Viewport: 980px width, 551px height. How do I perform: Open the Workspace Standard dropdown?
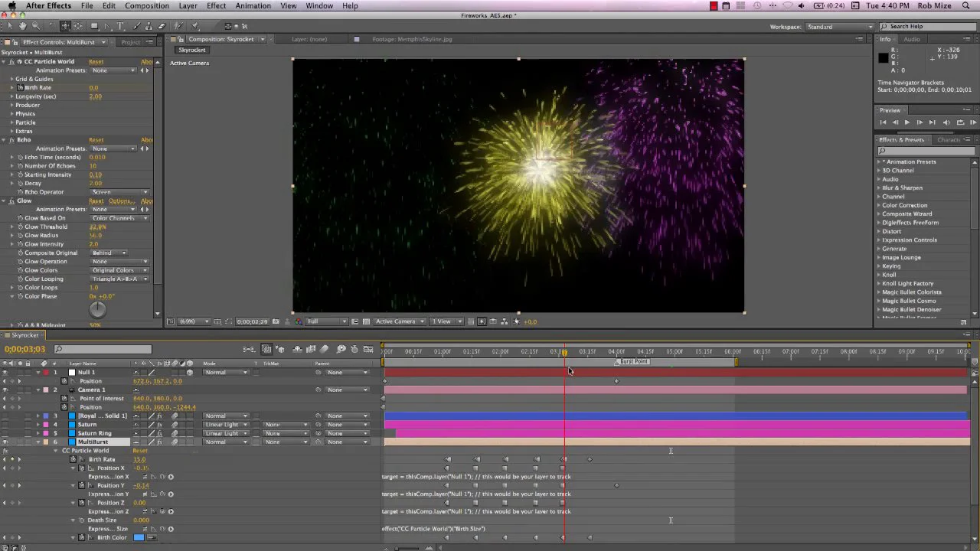(839, 27)
